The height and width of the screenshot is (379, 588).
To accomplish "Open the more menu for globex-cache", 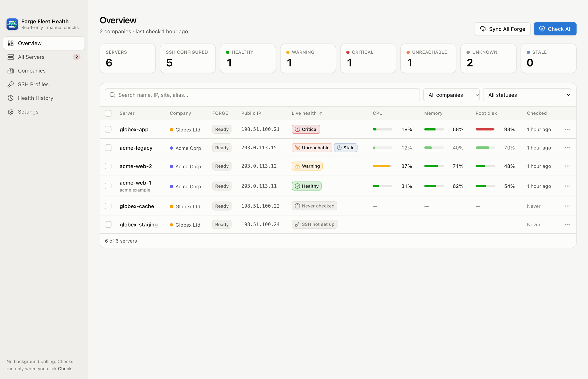I will pyautogui.click(x=567, y=206).
